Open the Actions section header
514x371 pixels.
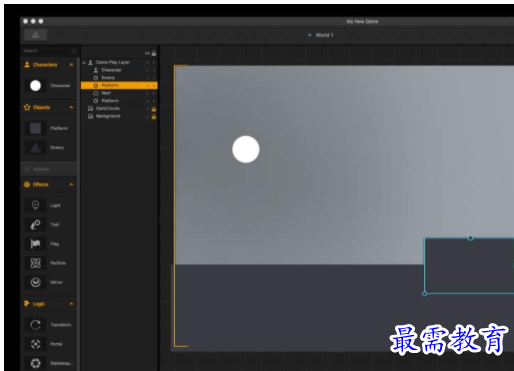click(x=49, y=169)
